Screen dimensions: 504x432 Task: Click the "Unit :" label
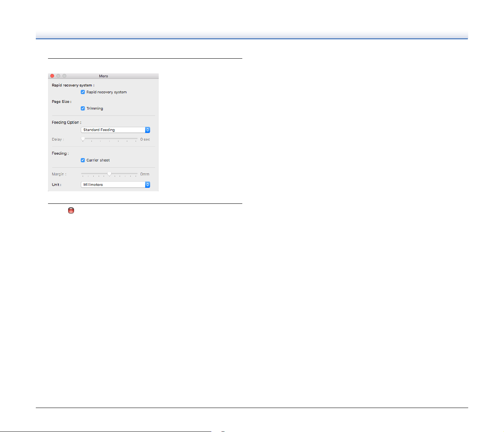click(56, 185)
